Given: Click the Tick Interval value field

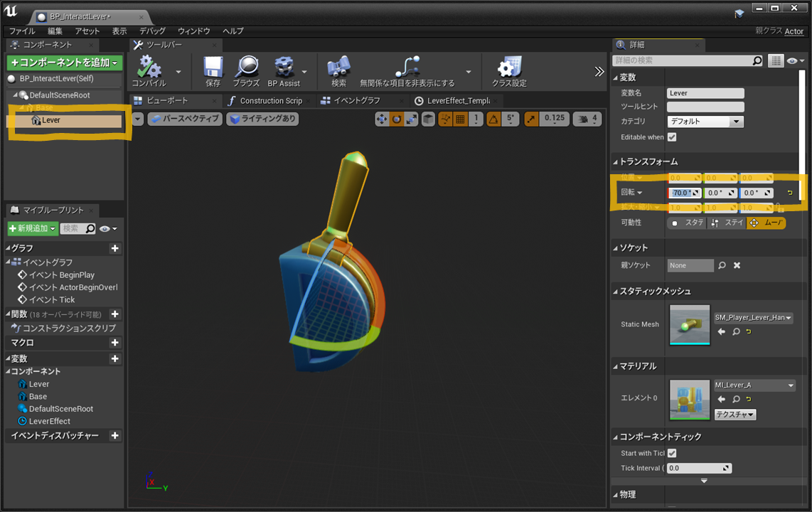Looking at the screenshot, I should (699, 468).
